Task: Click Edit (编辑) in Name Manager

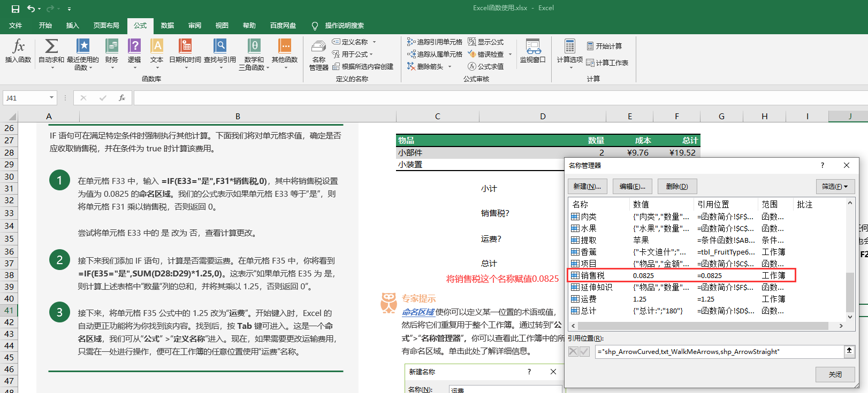Action: tap(633, 186)
